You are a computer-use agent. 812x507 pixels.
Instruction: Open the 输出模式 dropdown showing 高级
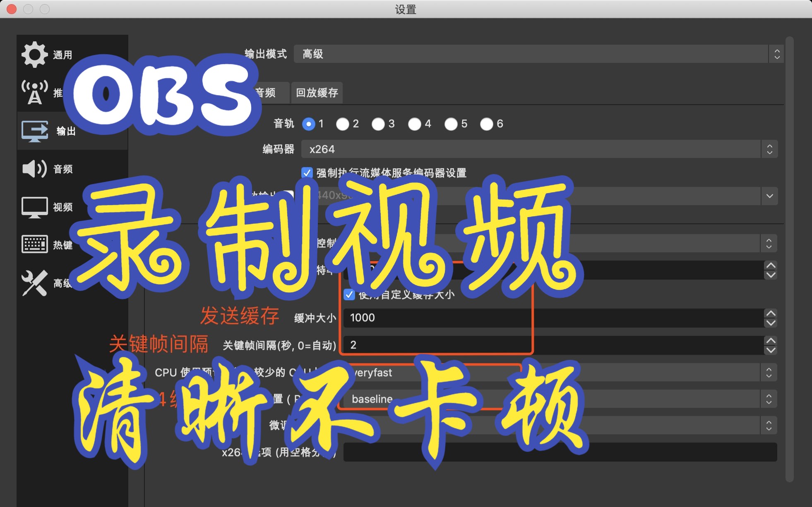[539, 54]
